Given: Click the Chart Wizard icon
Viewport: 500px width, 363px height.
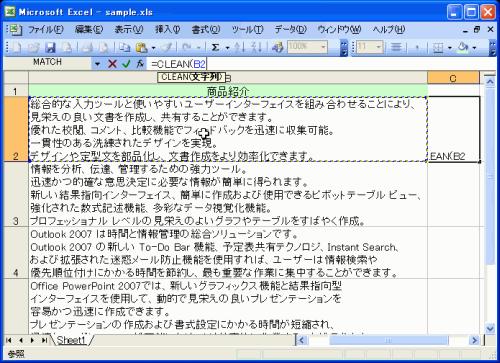Looking at the screenshot, I should (277, 48).
